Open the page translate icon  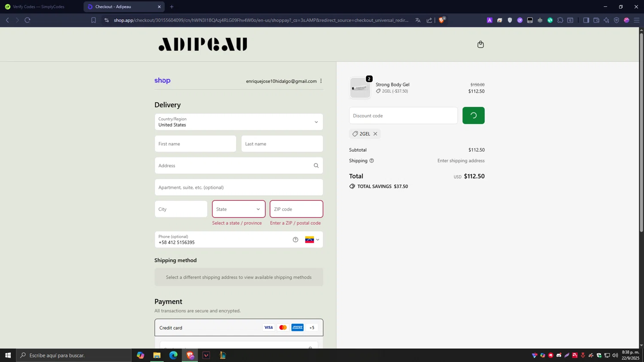(418, 20)
